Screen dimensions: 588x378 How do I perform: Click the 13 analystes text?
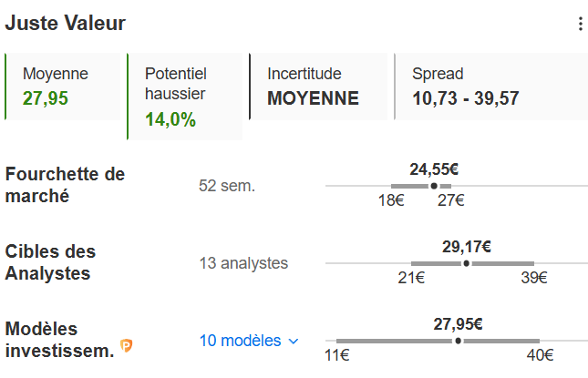click(x=243, y=264)
